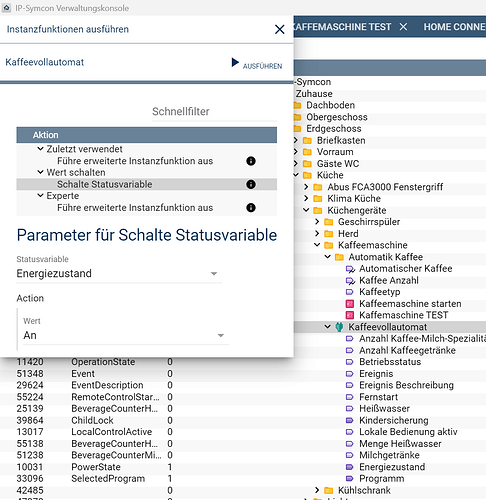This screenshot has height=500, width=486.
Task: Collapse the Wert schalten group
Action: pos(40,172)
